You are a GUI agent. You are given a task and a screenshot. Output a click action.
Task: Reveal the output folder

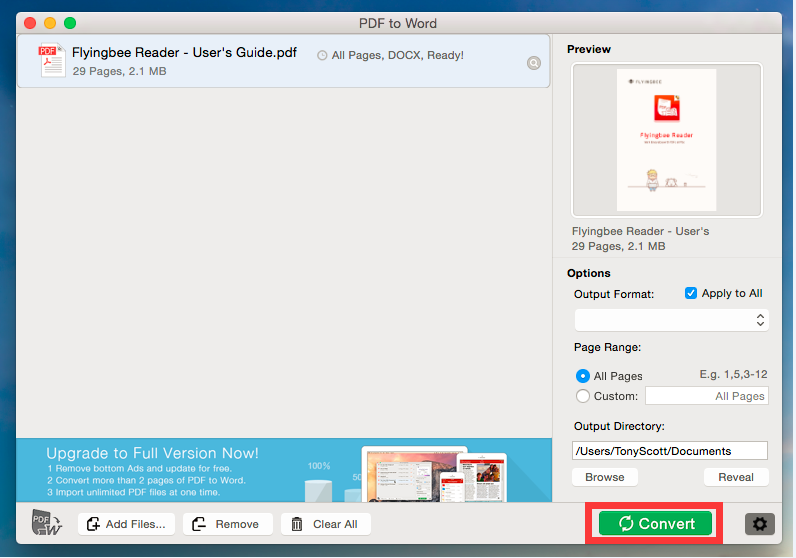coord(736,477)
